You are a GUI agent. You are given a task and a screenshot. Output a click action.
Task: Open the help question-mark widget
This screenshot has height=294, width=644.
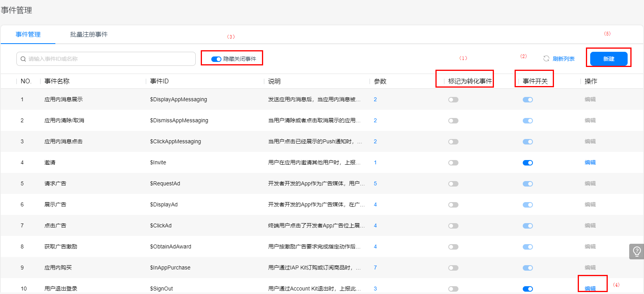(637, 252)
